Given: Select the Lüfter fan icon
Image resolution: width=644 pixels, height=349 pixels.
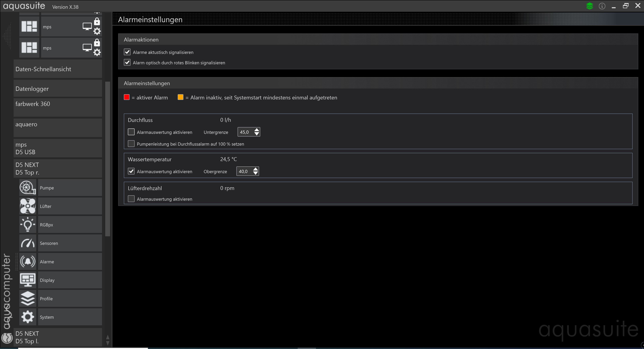Looking at the screenshot, I should click(x=28, y=206).
